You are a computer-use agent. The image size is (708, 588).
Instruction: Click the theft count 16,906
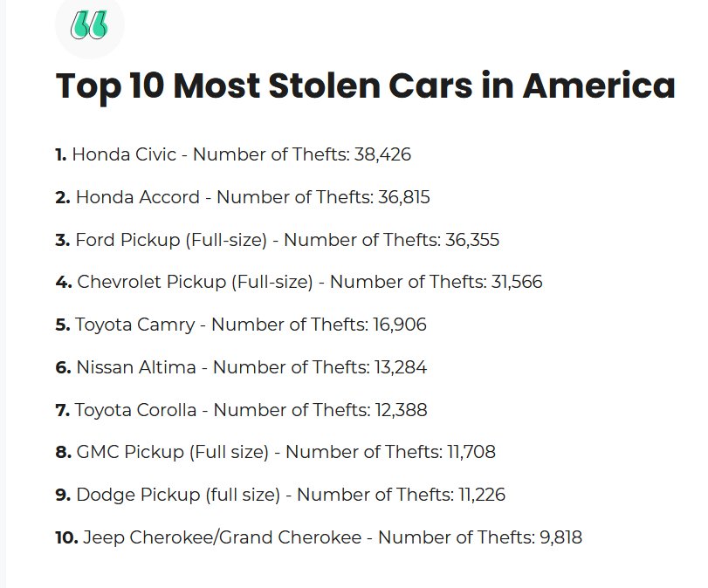[400, 325]
